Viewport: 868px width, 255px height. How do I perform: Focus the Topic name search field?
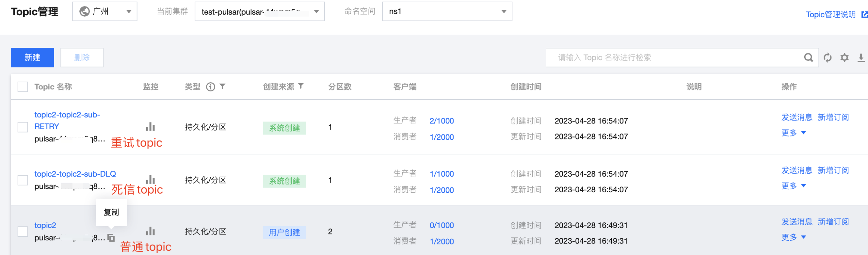click(x=674, y=57)
